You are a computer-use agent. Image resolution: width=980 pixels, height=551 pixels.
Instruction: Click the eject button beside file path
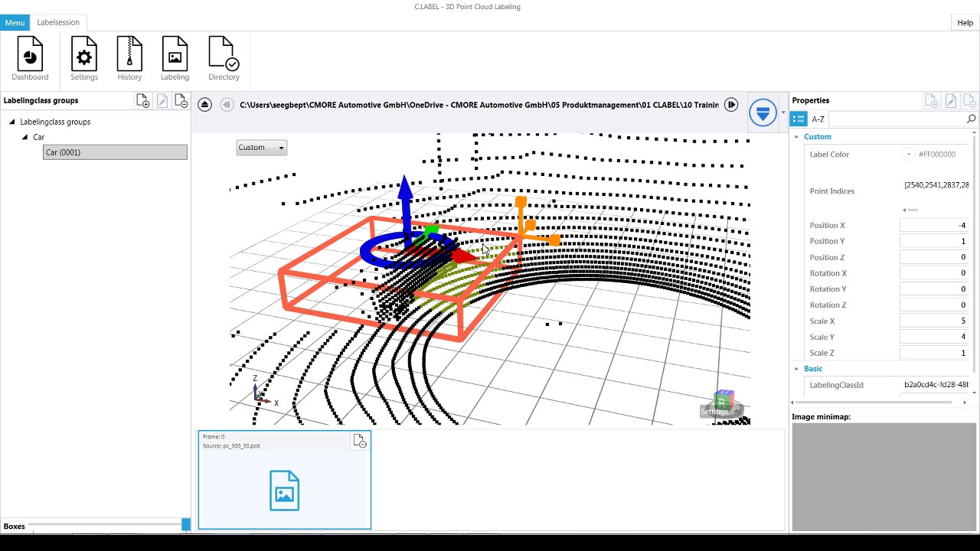pos(204,105)
